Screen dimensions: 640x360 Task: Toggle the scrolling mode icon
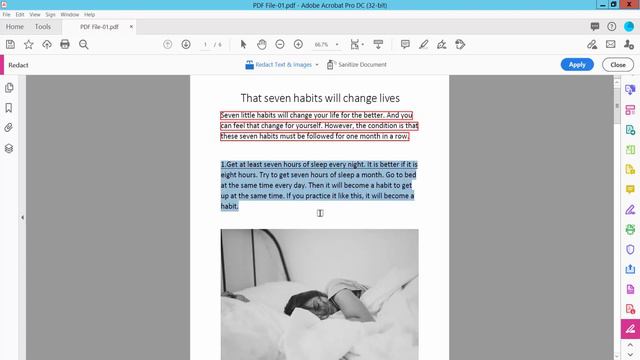378,44
